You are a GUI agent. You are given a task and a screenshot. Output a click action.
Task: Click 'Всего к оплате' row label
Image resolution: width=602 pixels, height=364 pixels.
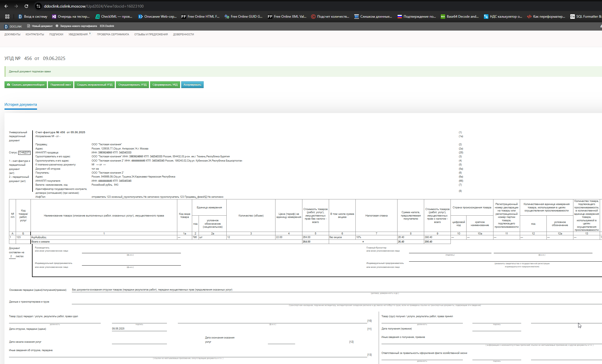pos(40,242)
